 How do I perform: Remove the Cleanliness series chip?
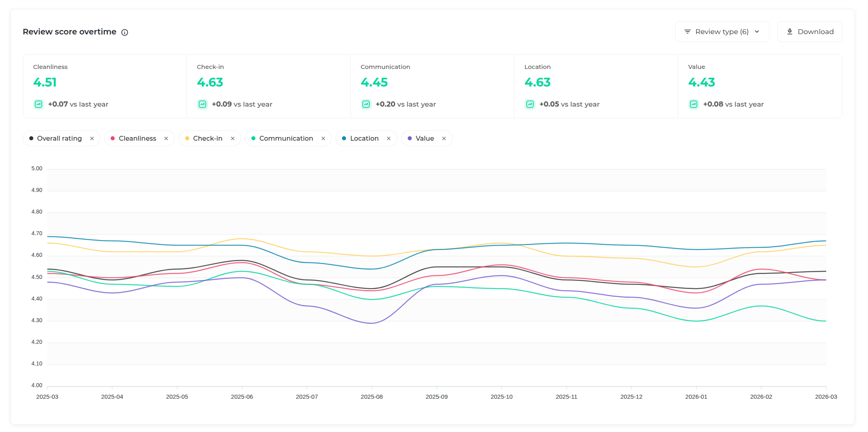click(166, 138)
